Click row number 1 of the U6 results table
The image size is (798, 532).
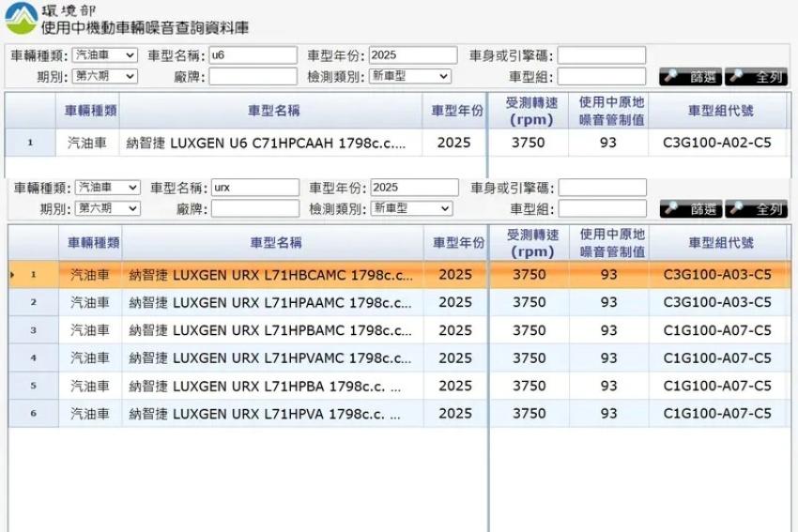[31, 143]
